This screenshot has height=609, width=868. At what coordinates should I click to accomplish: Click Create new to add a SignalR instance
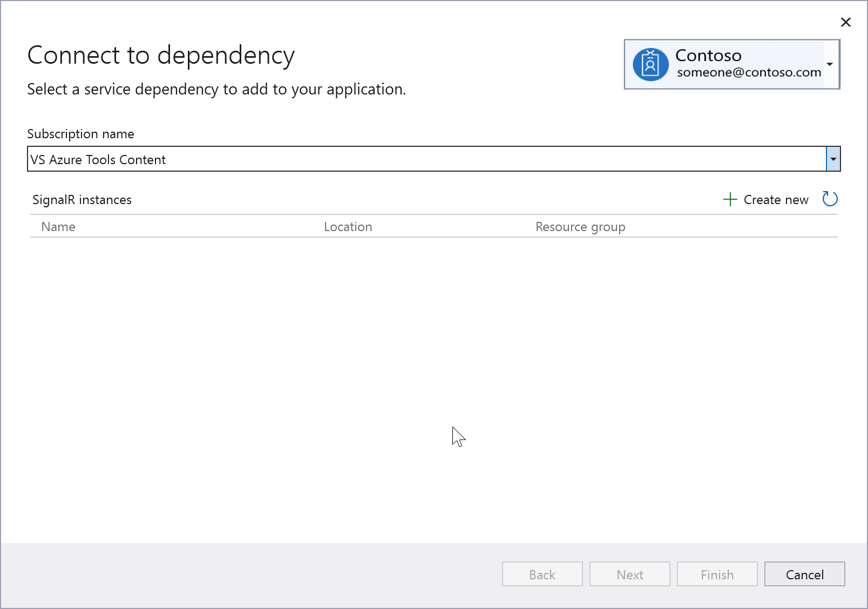click(776, 199)
